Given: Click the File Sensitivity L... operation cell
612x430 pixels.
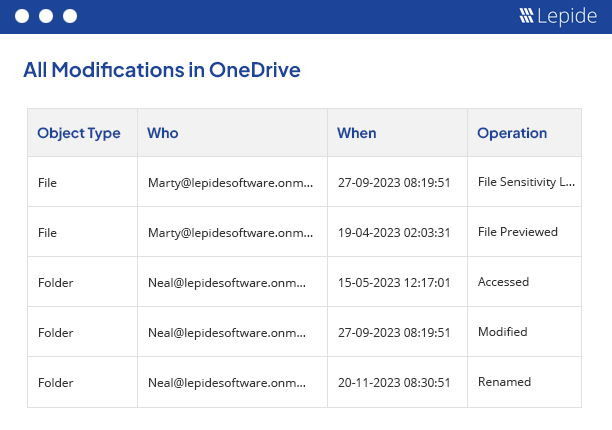Looking at the screenshot, I should [x=526, y=182].
